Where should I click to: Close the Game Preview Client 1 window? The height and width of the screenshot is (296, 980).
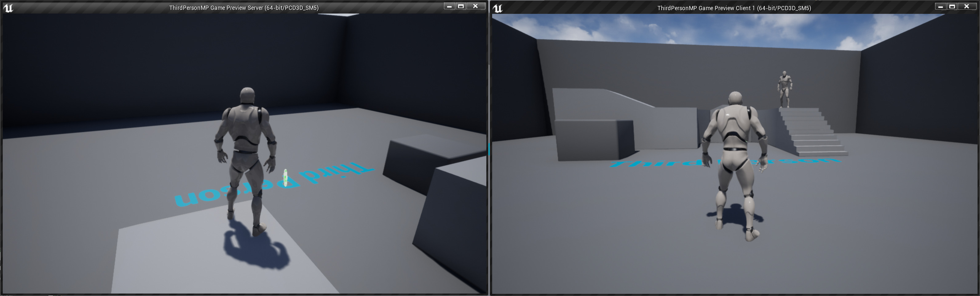click(967, 6)
